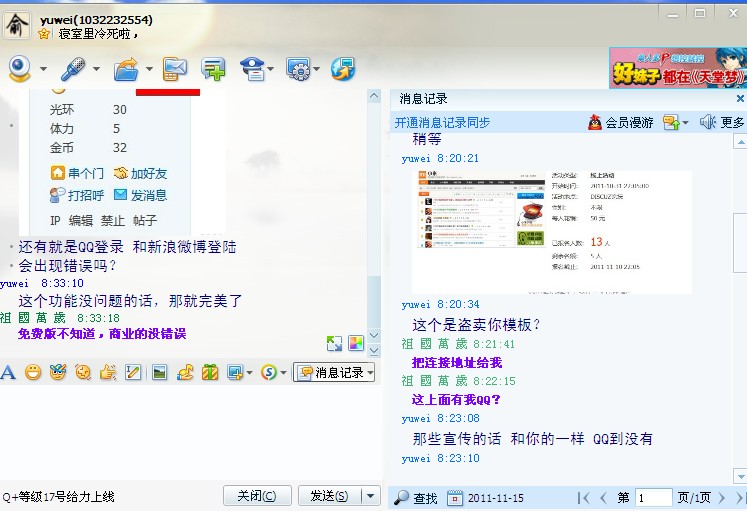Click the speaker sound icon in history panel

pos(707,122)
